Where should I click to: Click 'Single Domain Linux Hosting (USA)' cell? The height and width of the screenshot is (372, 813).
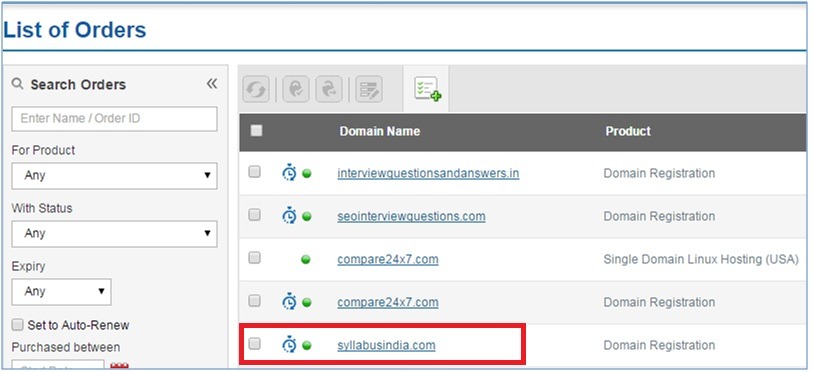point(700,259)
